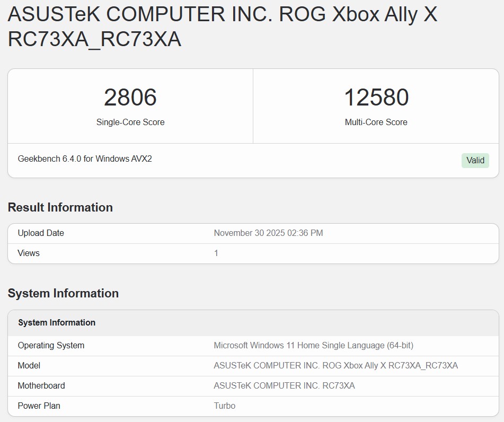Click the 12580 multi-core score number
The image size is (504, 422).
376,98
